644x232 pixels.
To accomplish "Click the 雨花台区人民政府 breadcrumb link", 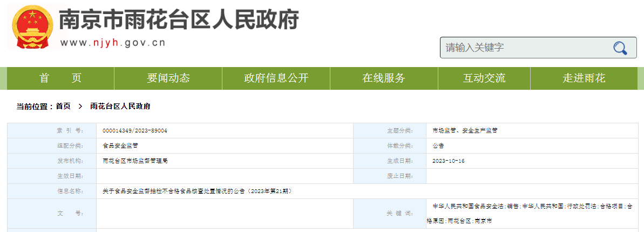I will click(120, 107).
